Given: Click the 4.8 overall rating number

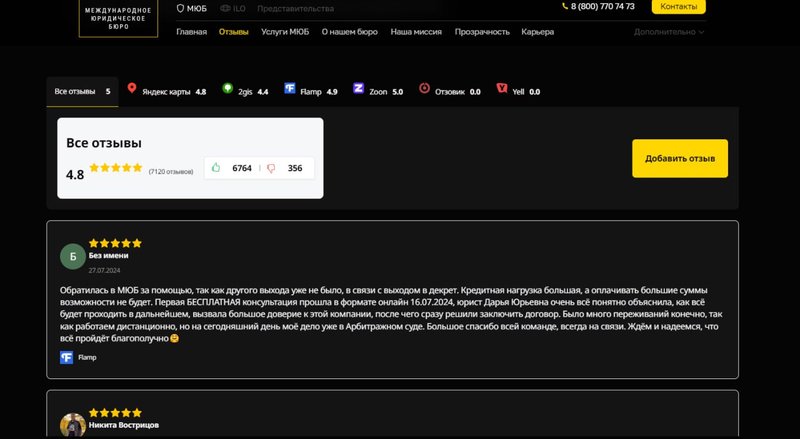Looking at the screenshot, I should click(x=75, y=175).
